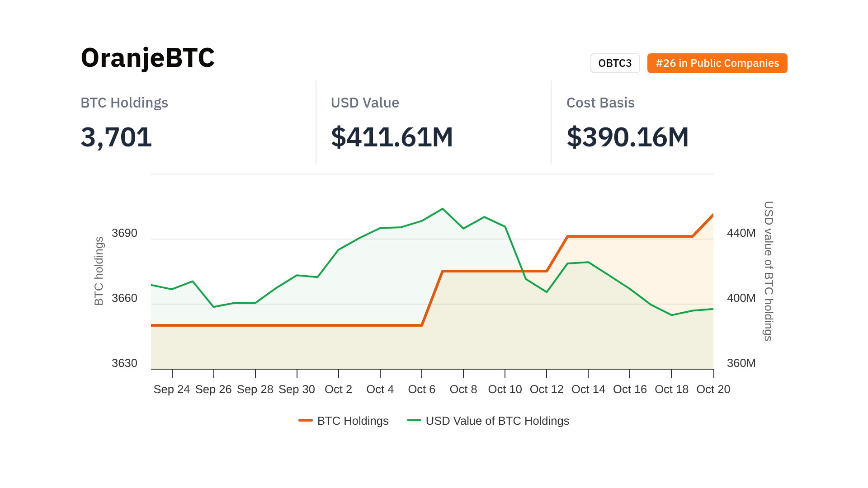868x488 pixels.
Task: Click the 440M right axis label
Action: (x=741, y=233)
